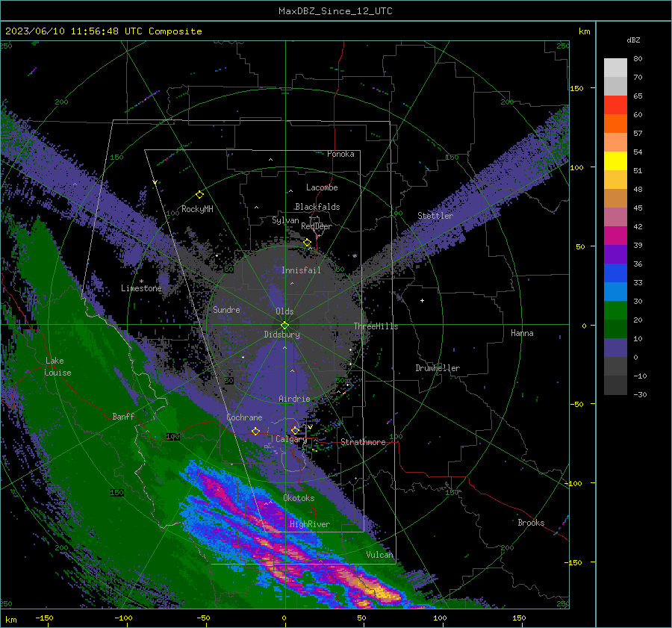The width and height of the screenshot is (672, 628).
Task: Click the Limestone label
Action: [x=141, y=288]
